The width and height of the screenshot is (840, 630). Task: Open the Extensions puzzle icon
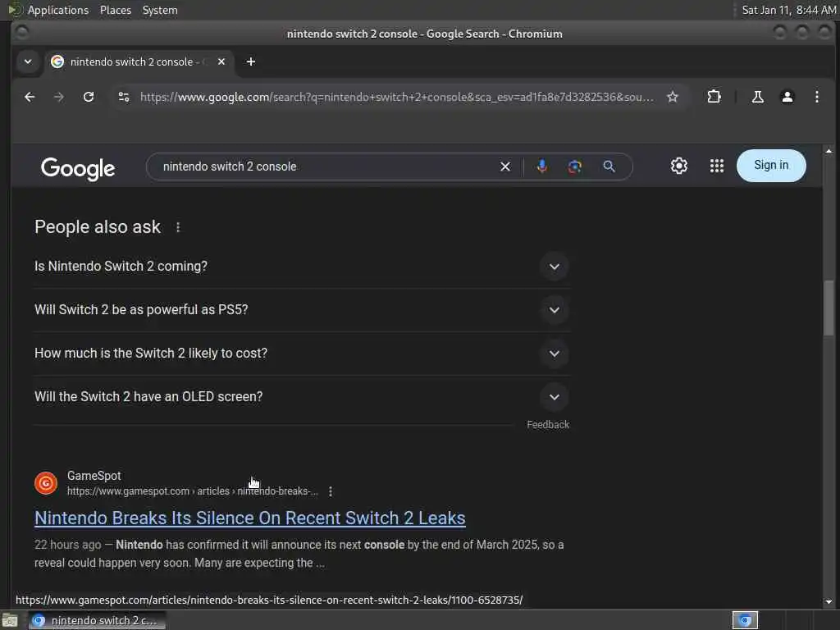(714, 97)
